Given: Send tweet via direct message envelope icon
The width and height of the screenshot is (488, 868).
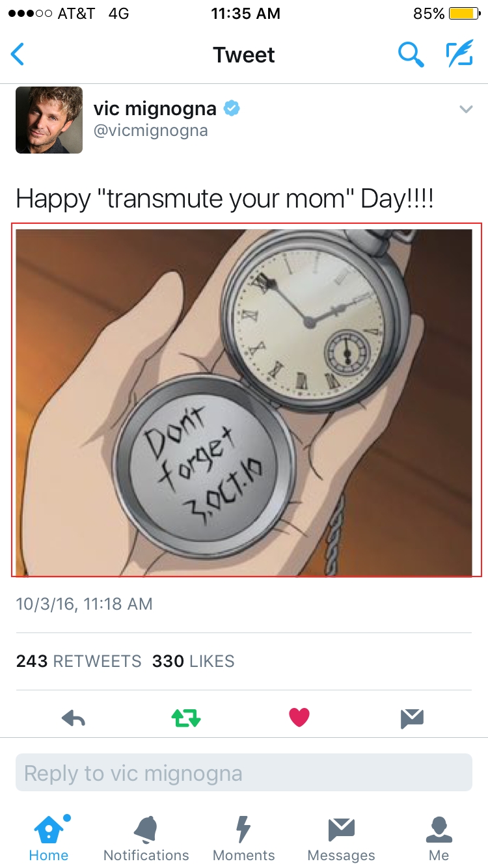Looking at the screenshot, I should [x=413, y=718].
